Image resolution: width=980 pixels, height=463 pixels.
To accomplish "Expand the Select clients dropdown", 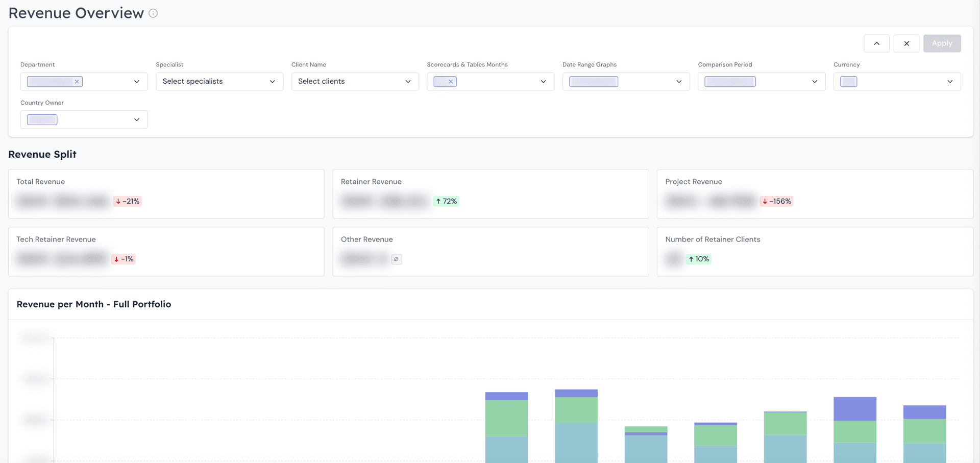I will 408,81.
